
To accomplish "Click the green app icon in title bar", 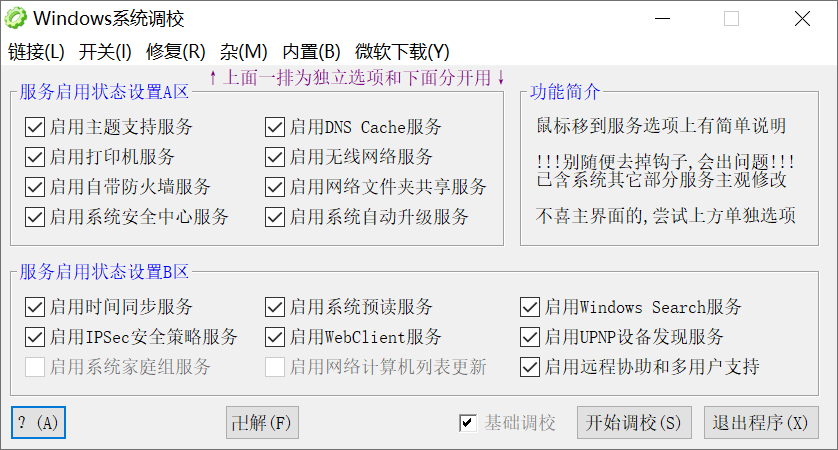I will pyautogui.click(x=16, y=19).
